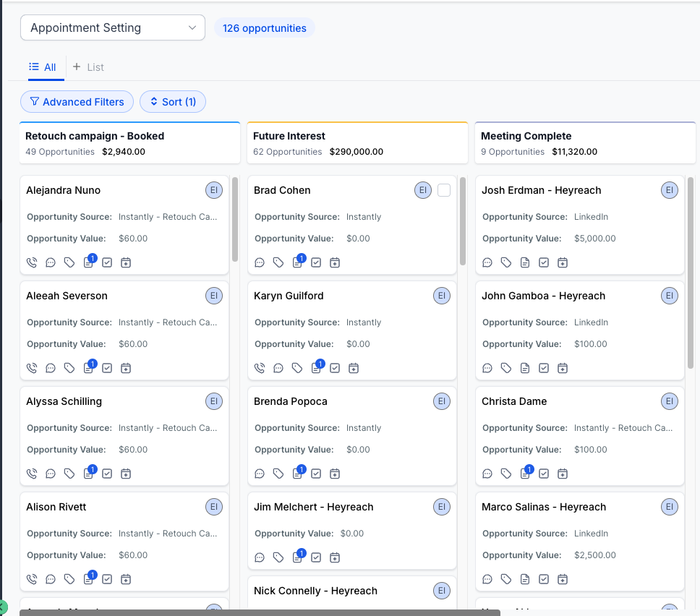Image resolution: width=700 pixels, height=616 pixels.
Task: Click the Future Interest column scrollbar
Action: (x=463, y=221)
